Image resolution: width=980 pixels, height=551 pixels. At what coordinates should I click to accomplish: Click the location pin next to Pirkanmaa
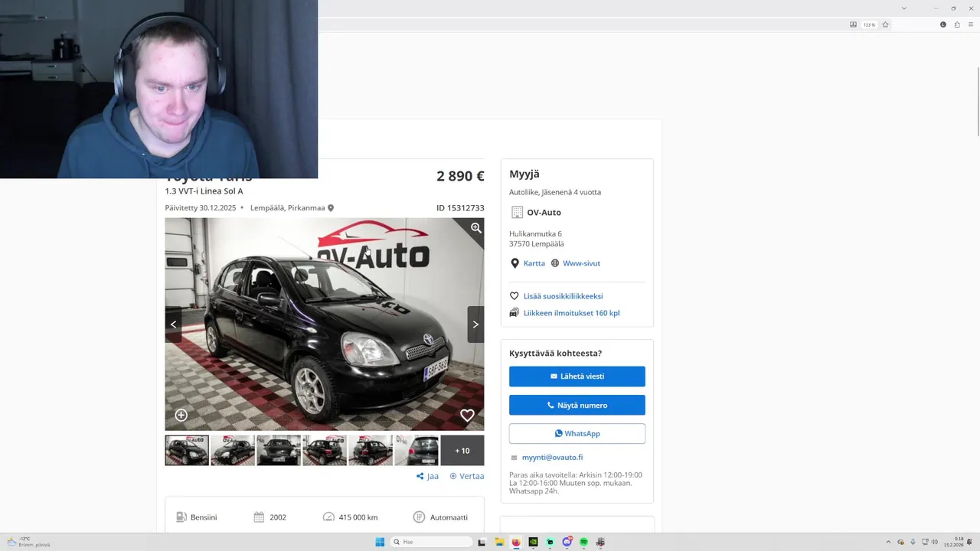pyautogui.click(x=331, y=208)
